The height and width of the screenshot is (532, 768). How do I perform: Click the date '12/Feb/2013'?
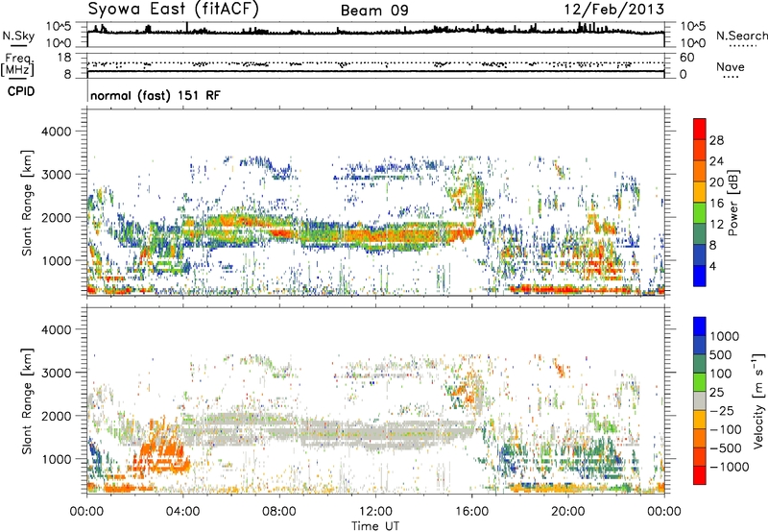614,9
